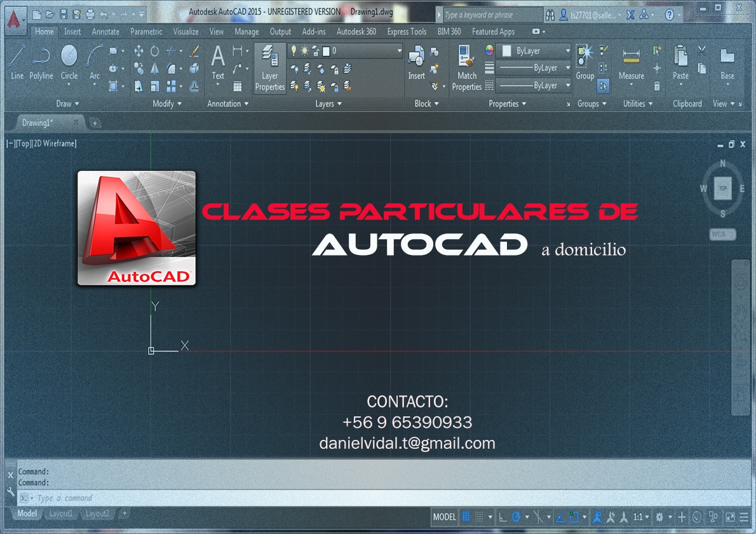This screenshot has width=756, height=534.
Task: Toggle ortho mode in status bar
Action: (503, 517)
